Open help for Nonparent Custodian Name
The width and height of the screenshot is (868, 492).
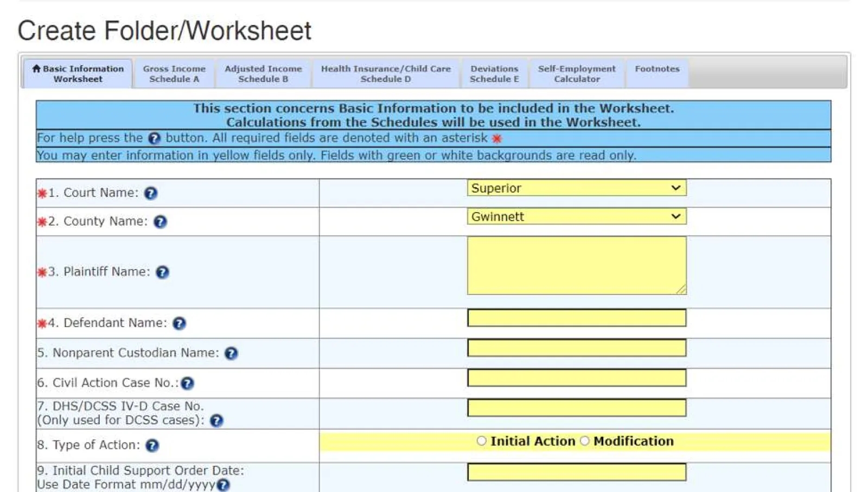pyautogui.click(x=231, y=353)
